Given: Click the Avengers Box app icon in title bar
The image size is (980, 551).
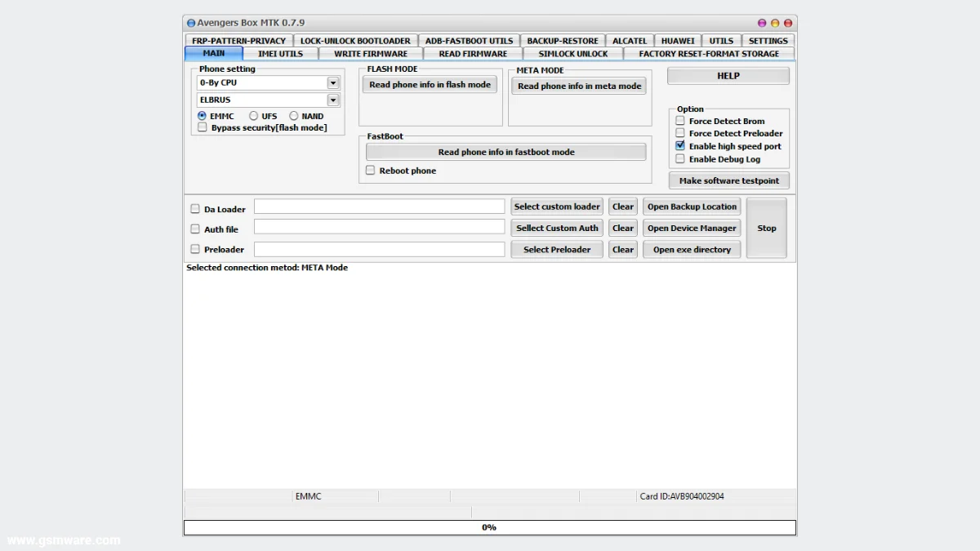Looking at the screenshot, I should click(x=191, y=24).
